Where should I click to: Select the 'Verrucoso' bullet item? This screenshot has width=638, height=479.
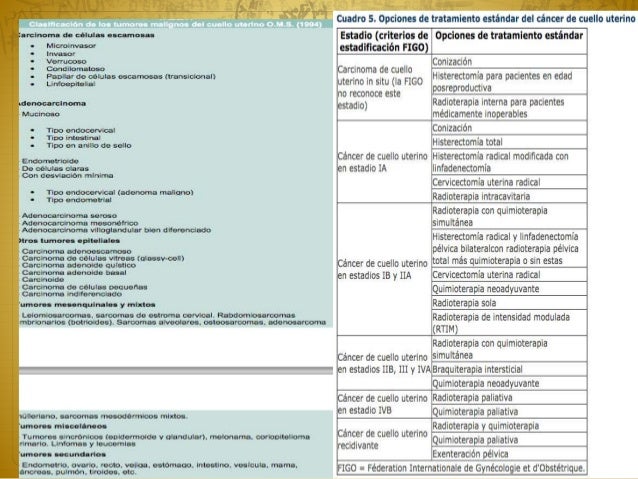(x=66, y=61)
